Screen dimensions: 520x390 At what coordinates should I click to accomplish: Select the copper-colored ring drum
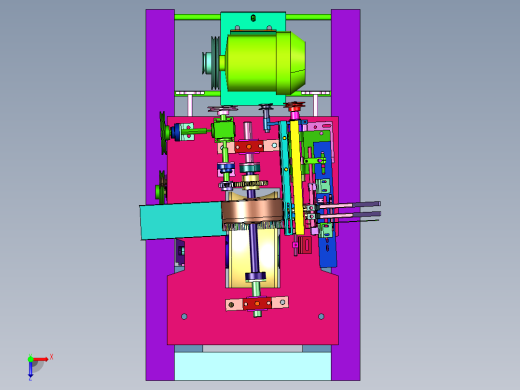252,212
